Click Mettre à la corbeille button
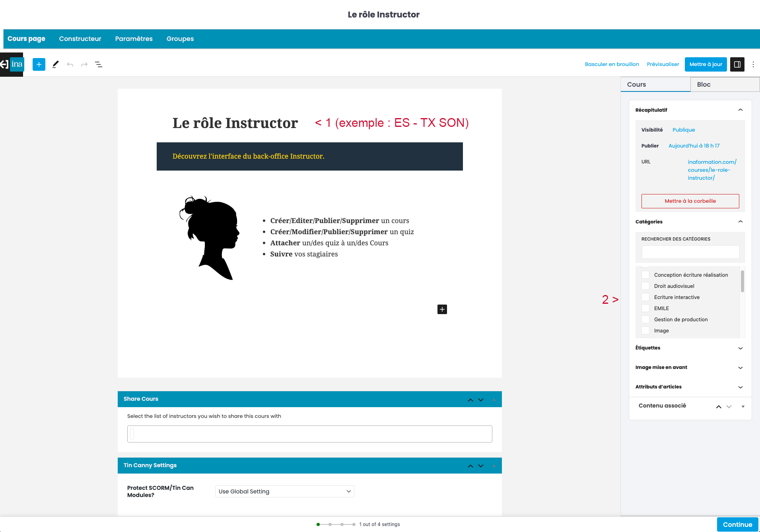This screenshot has height=532, width=760. pyautogui.click(x=690, y=201)
